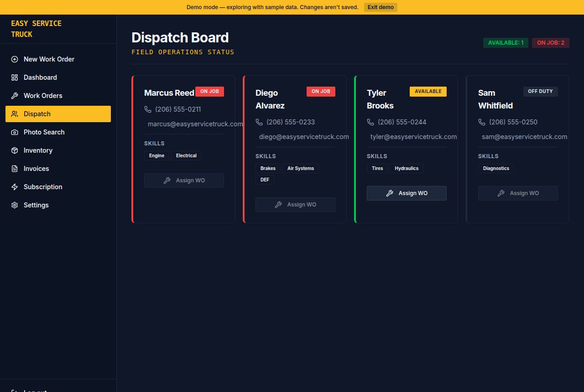This screenshot has width=584, height=392.
Task: Open Photo Search page
Action: [x=58, y=132]
